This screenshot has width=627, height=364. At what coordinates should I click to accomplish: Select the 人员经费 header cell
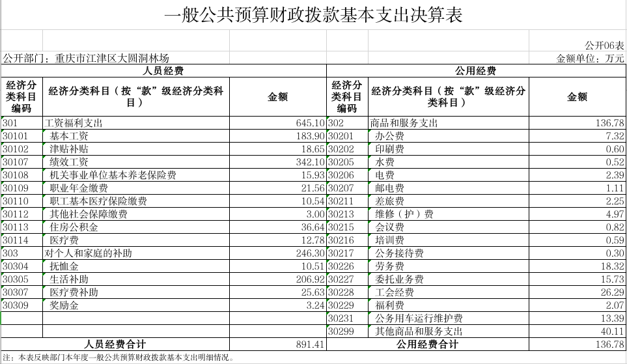coord(163,71)
